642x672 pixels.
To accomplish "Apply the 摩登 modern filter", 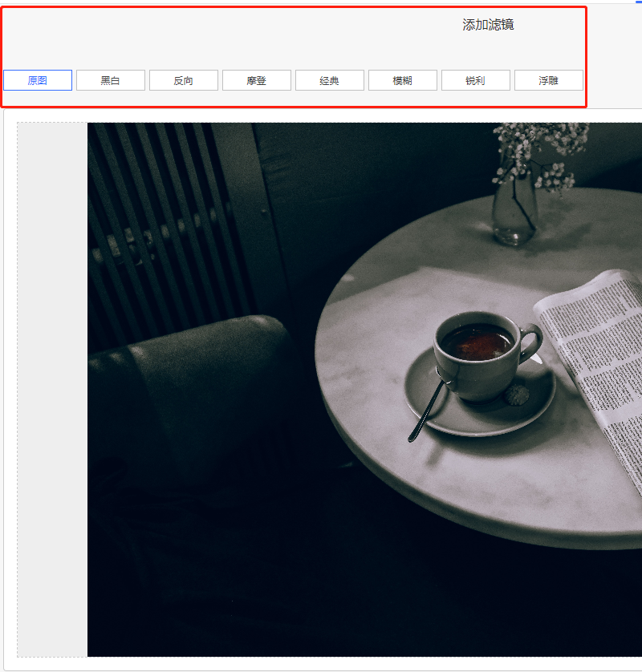I will click(257, 80).
